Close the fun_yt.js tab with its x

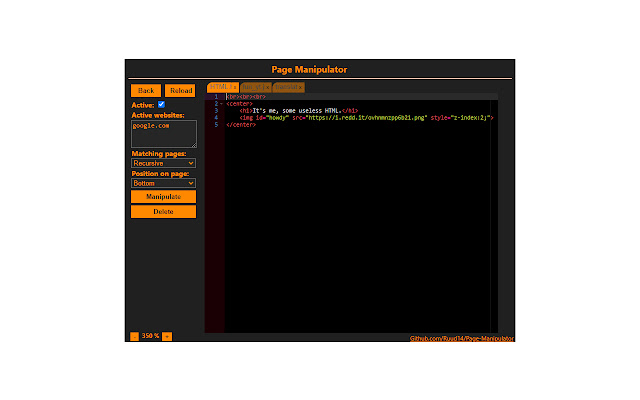(x=267, y=87)
